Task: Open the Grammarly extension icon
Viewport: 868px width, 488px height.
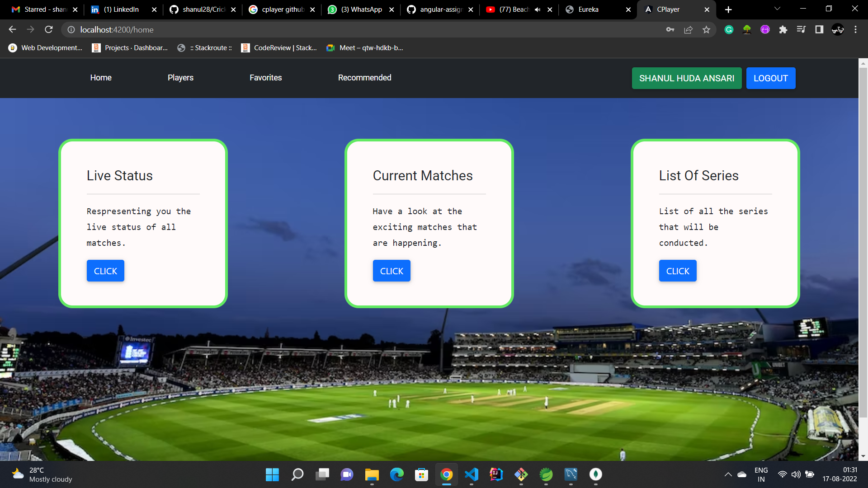Action: tap(729, 29)
